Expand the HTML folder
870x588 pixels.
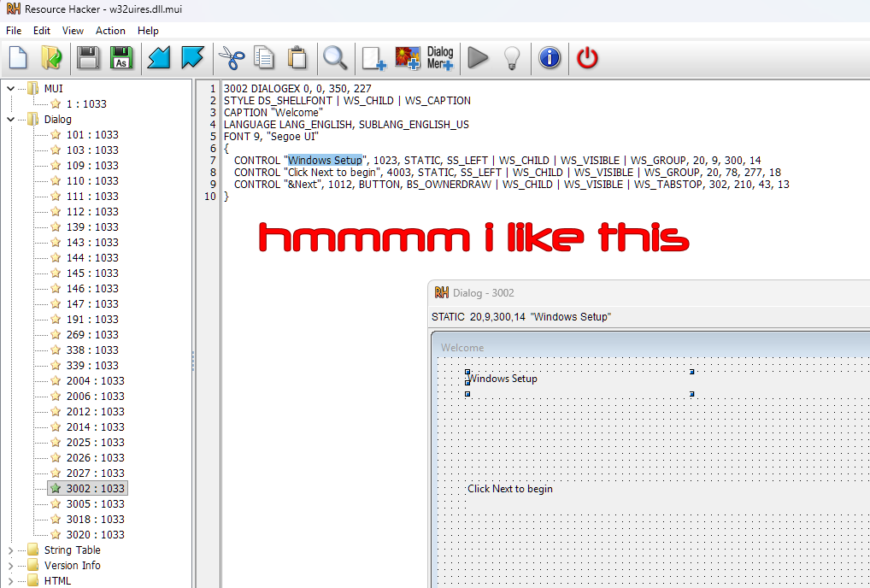[10, 581]
